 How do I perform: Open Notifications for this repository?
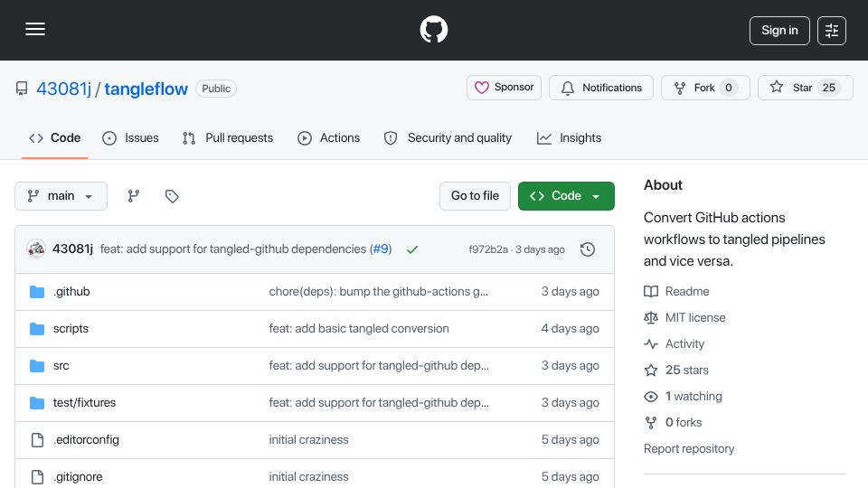[x=601, y=88]
